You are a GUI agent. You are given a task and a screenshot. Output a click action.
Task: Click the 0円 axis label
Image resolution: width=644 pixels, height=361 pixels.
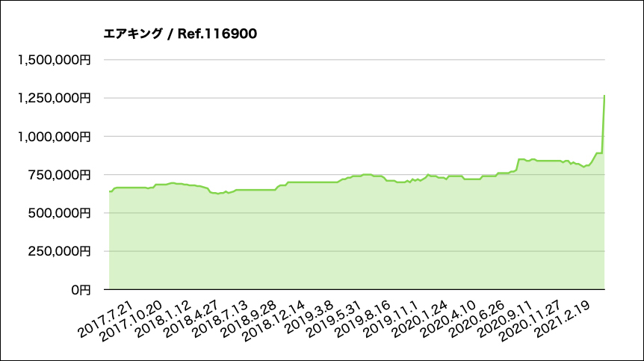81,290
